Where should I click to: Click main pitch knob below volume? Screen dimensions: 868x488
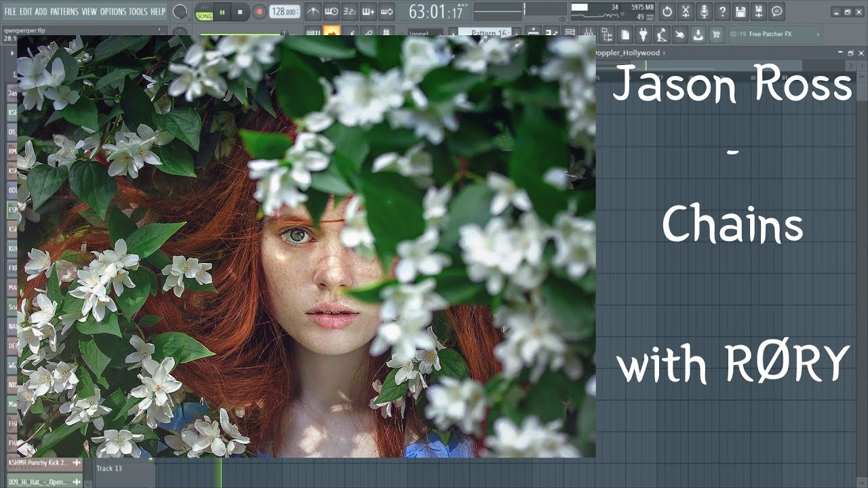(x=180, y=32)
